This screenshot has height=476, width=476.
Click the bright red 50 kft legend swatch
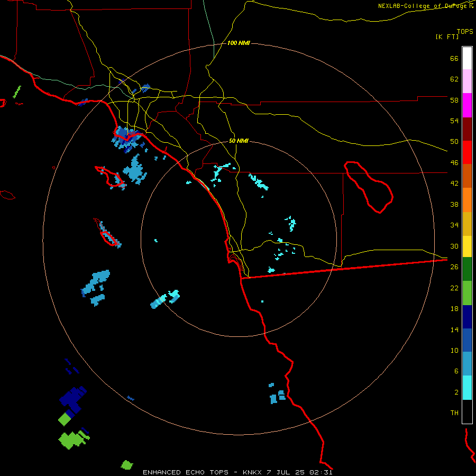[x=467, y=152]
